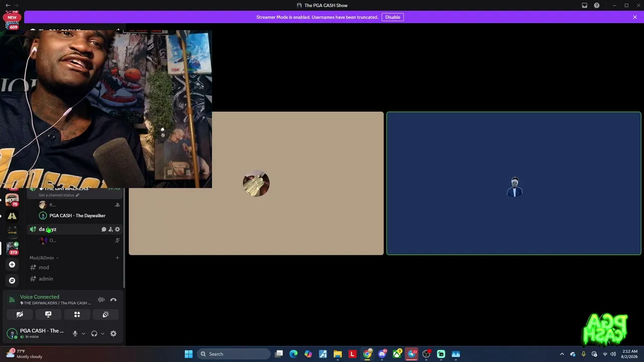Launch Microsoft Edge from the taskbar
The width and height of the screenshot is (644, 362).
click(x=294, y=354)
